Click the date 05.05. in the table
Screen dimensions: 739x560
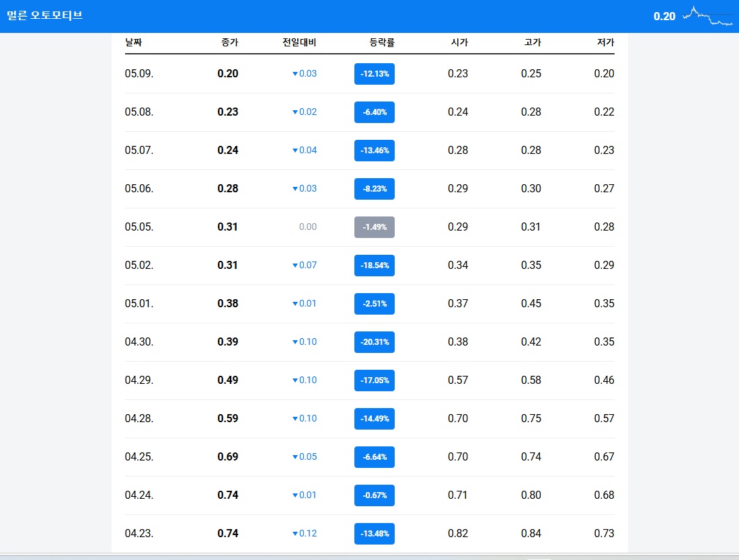point(139,227)
